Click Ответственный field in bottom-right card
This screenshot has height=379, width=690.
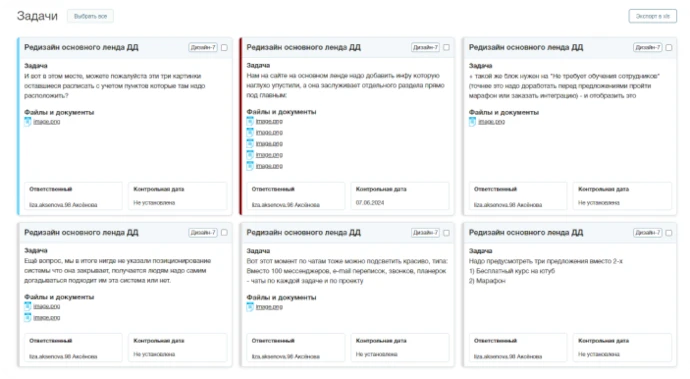pyautogui.click(x=518, y=348)
